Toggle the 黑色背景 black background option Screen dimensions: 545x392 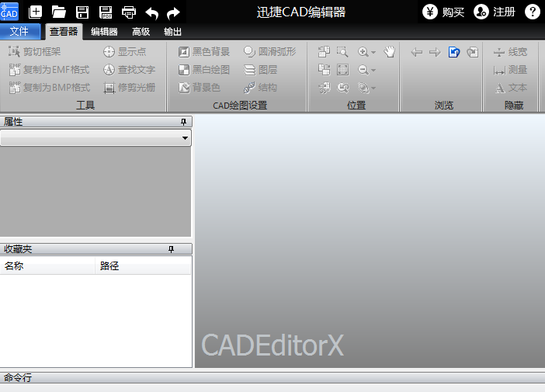tap(204, 52)
